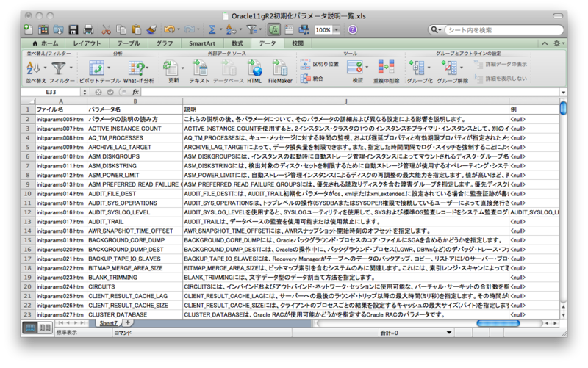The image size is (588, 368).
Task: Select the Sheet7 sheet tab
Action: 108,323
